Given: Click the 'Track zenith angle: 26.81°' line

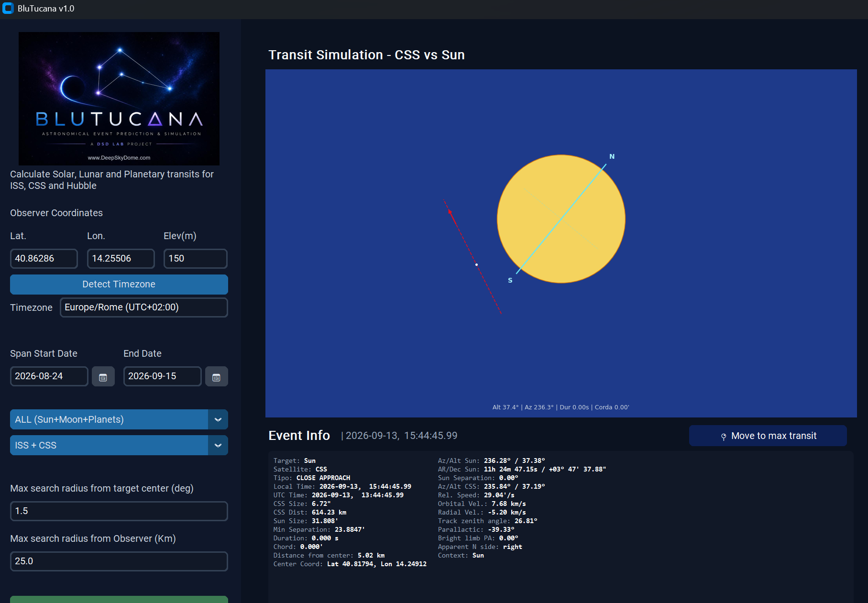Looking at the screenshot, I should coord(488,521).
